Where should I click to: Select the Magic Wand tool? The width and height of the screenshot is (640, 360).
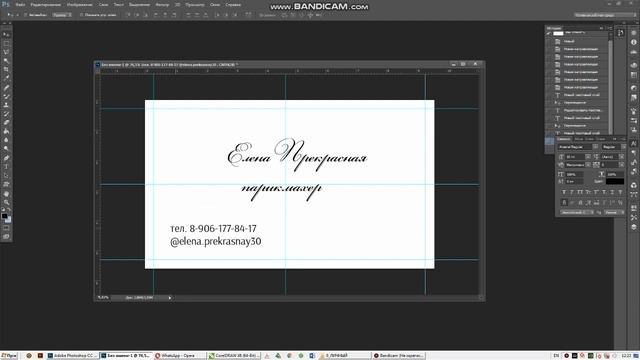[6, 61]
